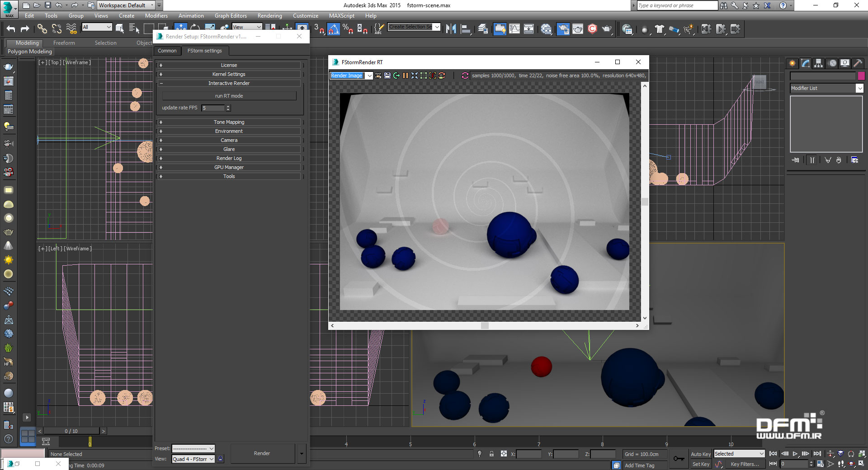Open the Motion command panel tab
This screenshot has width=868, height=470.
pos(832,63)
